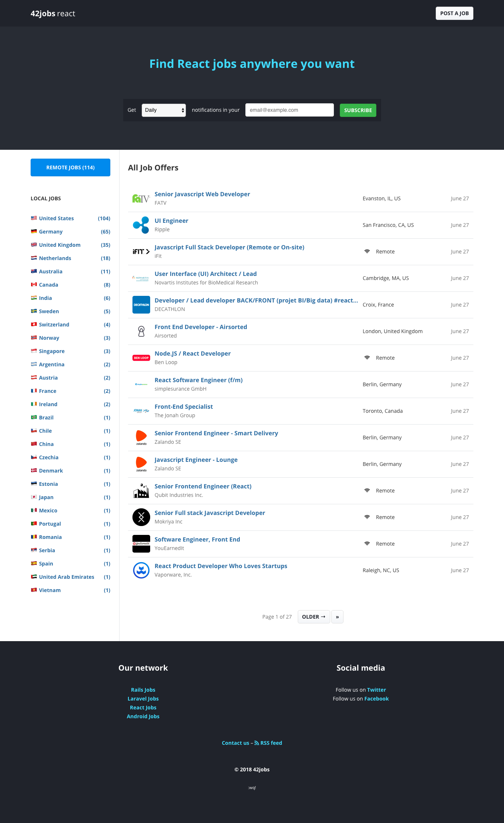Follow on Facebook link
The height and width of the screenshot is (823, 504).
click(376, 699)
